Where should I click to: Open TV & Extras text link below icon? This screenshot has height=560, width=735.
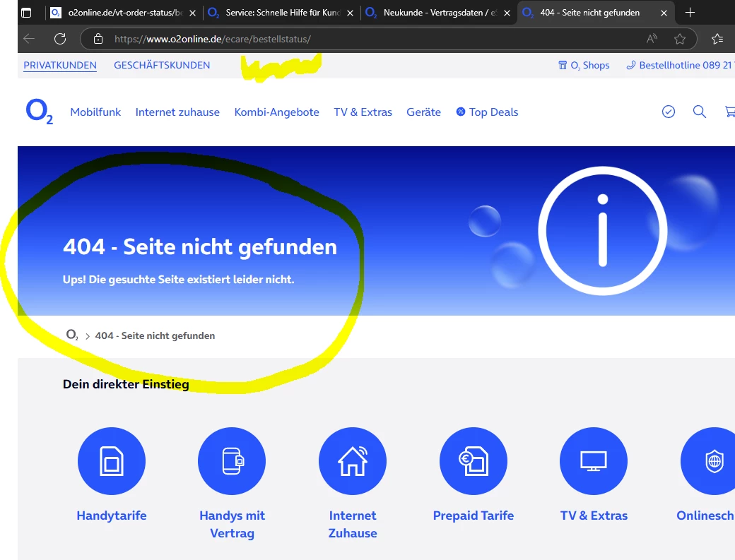pos(594,516)
